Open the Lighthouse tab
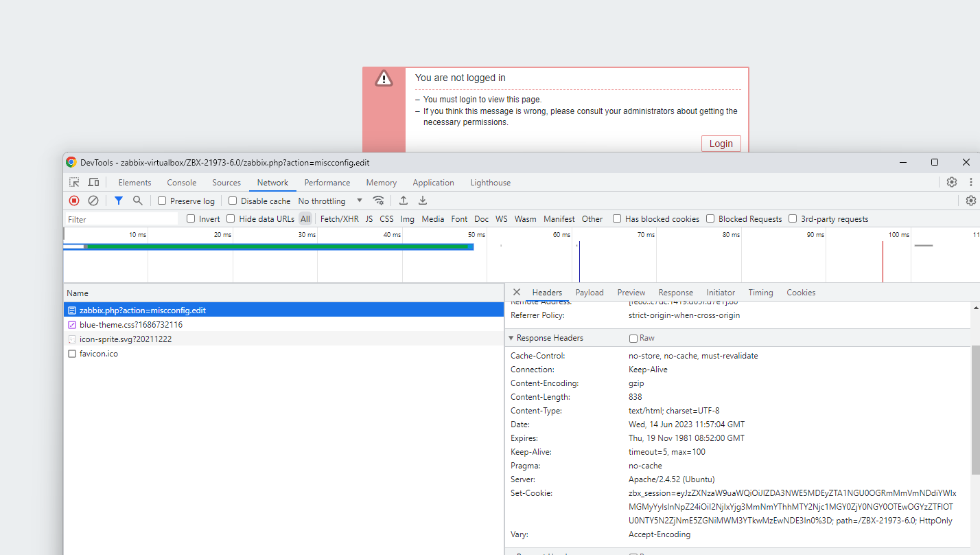Viewport: 980px width, 555px height. point(491,182)
